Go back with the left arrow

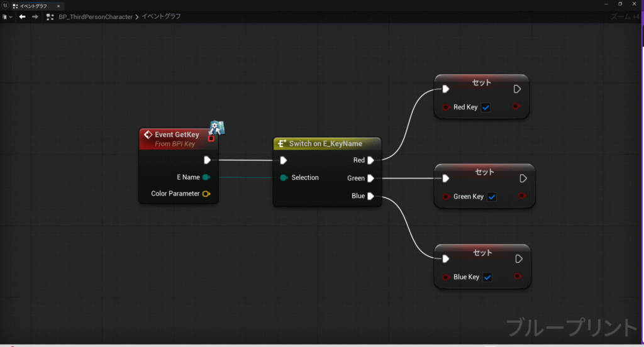click(x=22, y=17)
